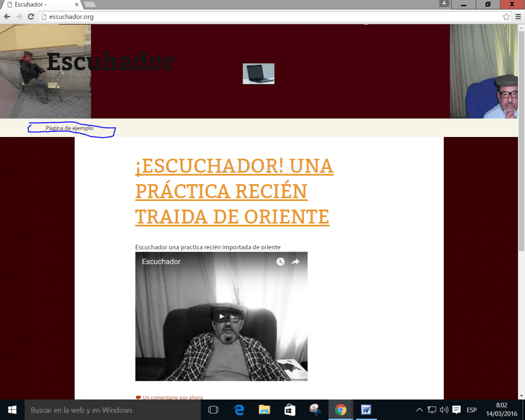This screenshot has width=525, height=420.
Task: Open the Un comentario por ahora link
Action: click(172, 397)
